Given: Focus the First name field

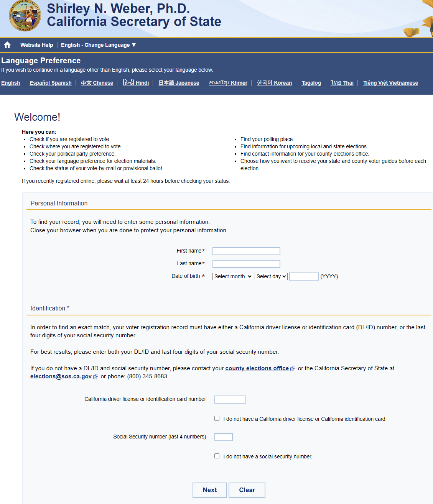Looking at the screenshot, I should point(247,251).
